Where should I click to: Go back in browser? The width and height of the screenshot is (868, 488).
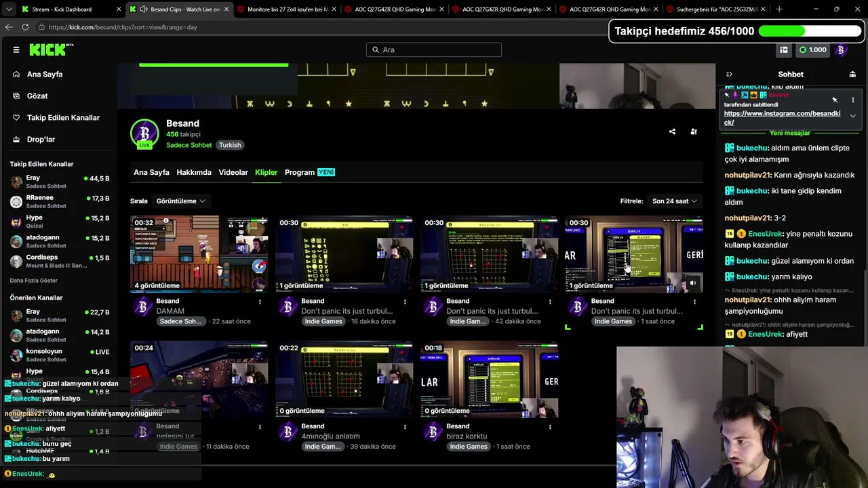9,27
